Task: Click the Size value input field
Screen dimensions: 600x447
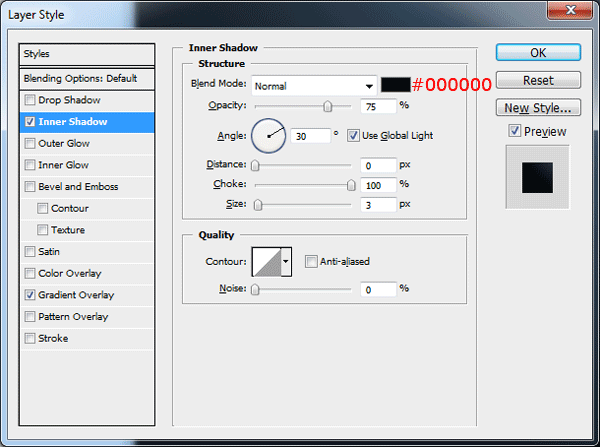Action: point(378,204)
